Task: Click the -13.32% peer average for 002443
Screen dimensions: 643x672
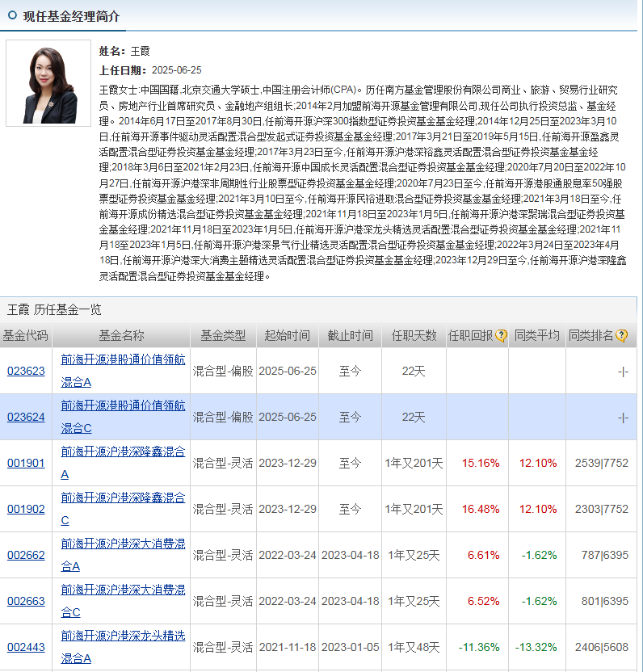Action: [x=536, y=647]
